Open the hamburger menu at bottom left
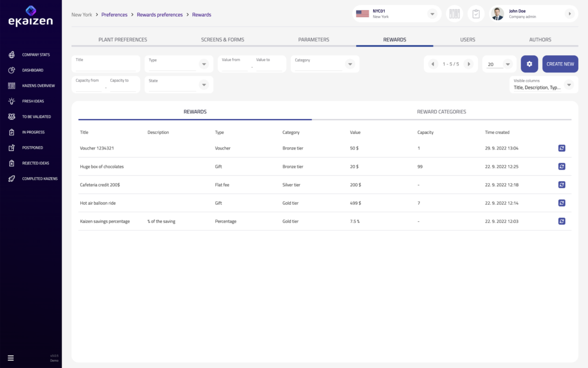The height and width of the screenshot is (368, 588). (10, 358)
